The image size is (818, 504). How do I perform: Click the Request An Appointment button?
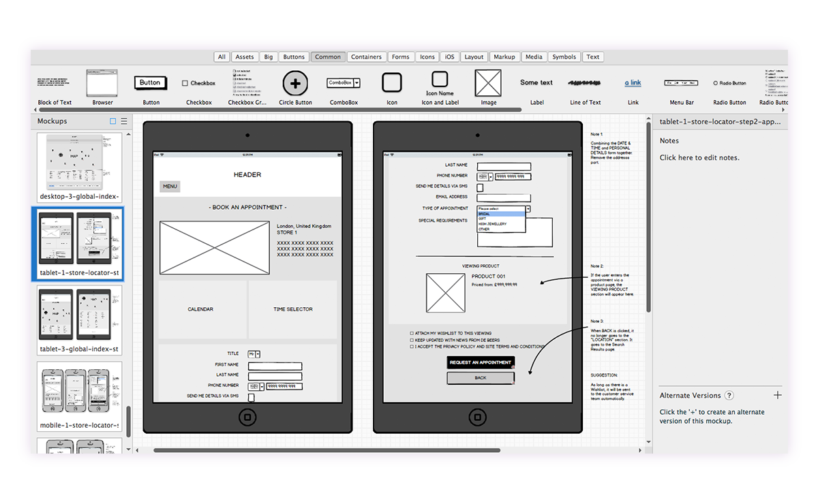click(481, 362)
